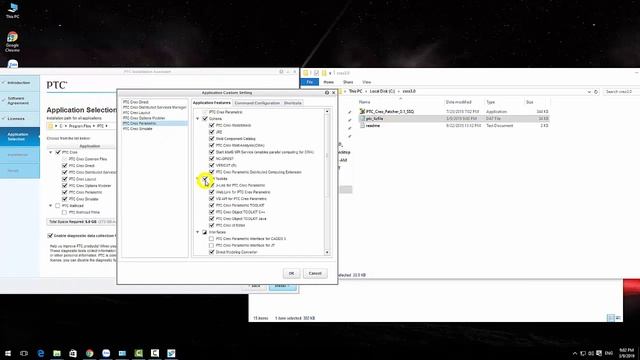Screen dimensions: 640x360
Task: Uncheck Direct Modeling Converter checkbox
Action: (211, 252)
